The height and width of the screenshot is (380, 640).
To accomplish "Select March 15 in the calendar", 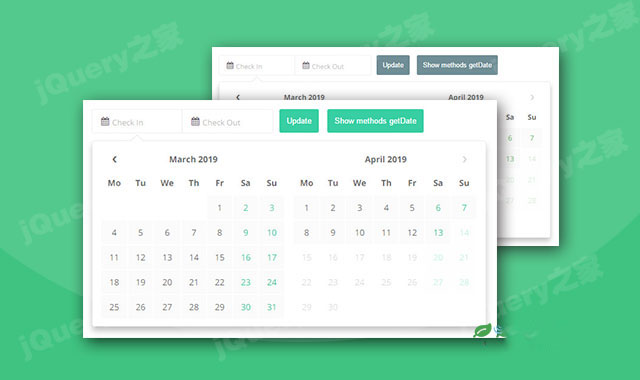I will (x=220, y=258).
